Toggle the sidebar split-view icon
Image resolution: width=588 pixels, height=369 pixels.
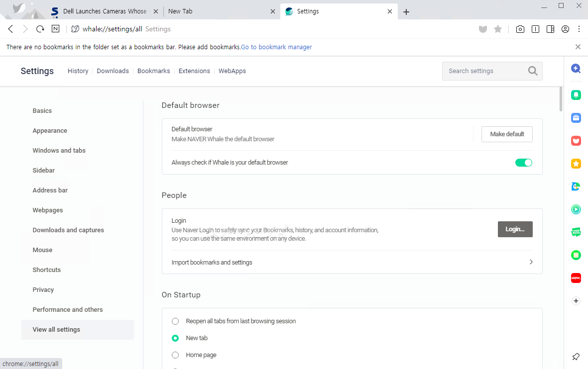tap(551, 29)
